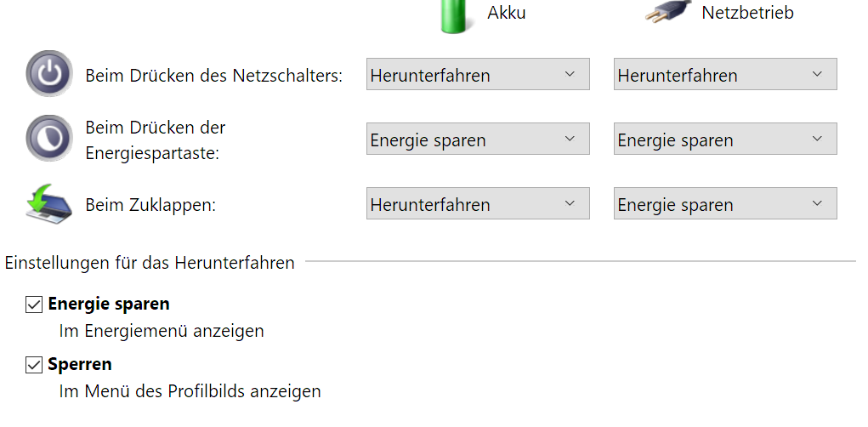
Task: Expand Netzbetrieb dropdown for Energiespartaste
Action: point(724,139)
